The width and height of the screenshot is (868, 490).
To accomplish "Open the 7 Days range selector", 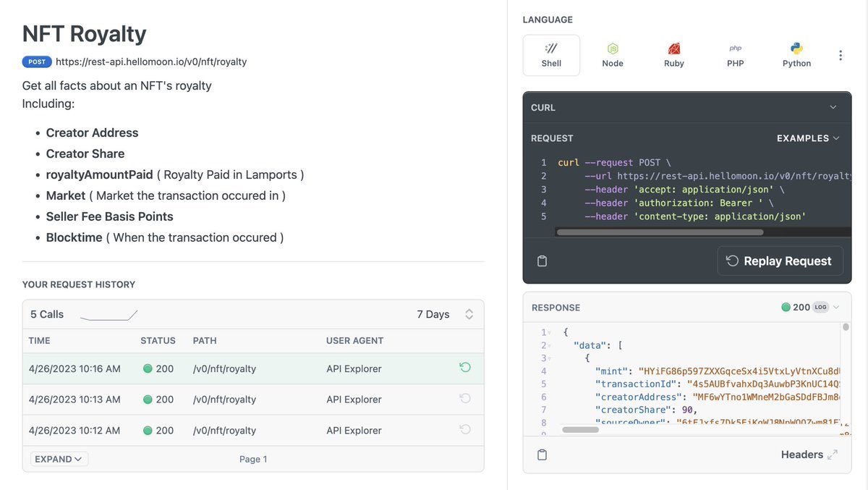I will coord(445,314).
